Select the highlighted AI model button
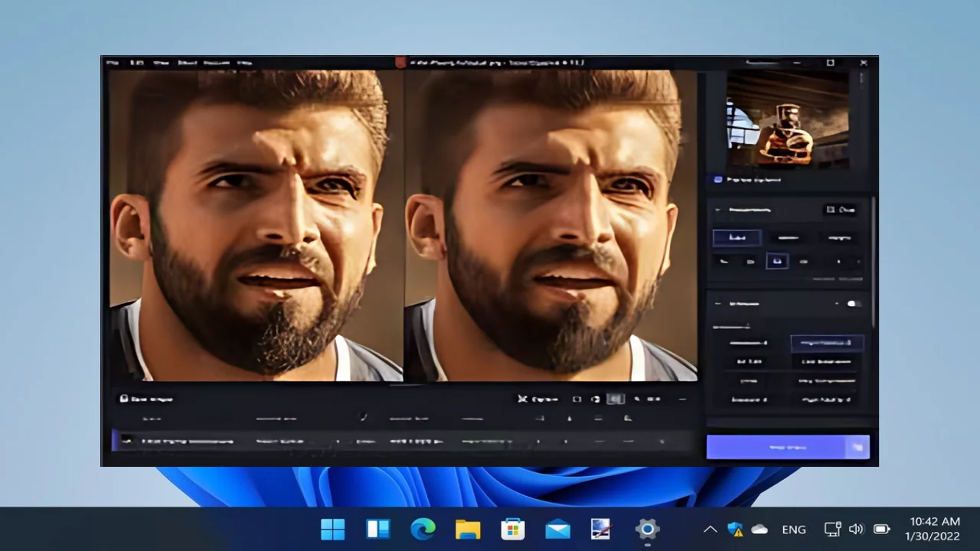Screen dimensions: 980x551 (827, 343)
